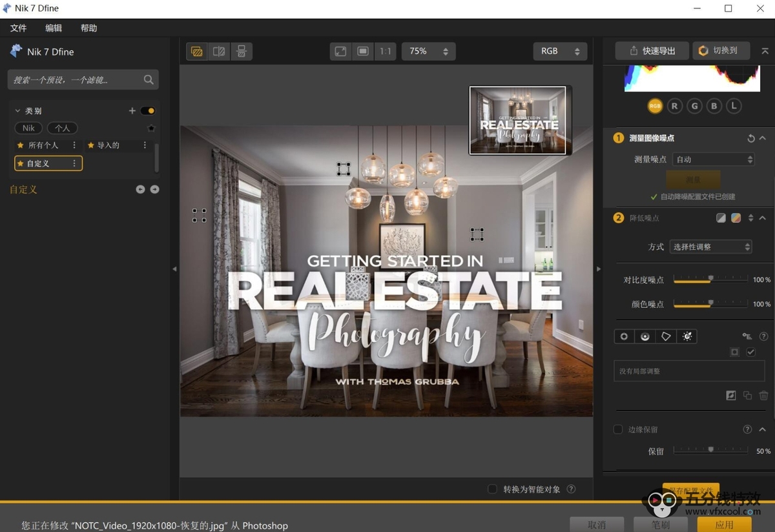
Task: Go to next 自定义 preset
Action: click(154, 189)
